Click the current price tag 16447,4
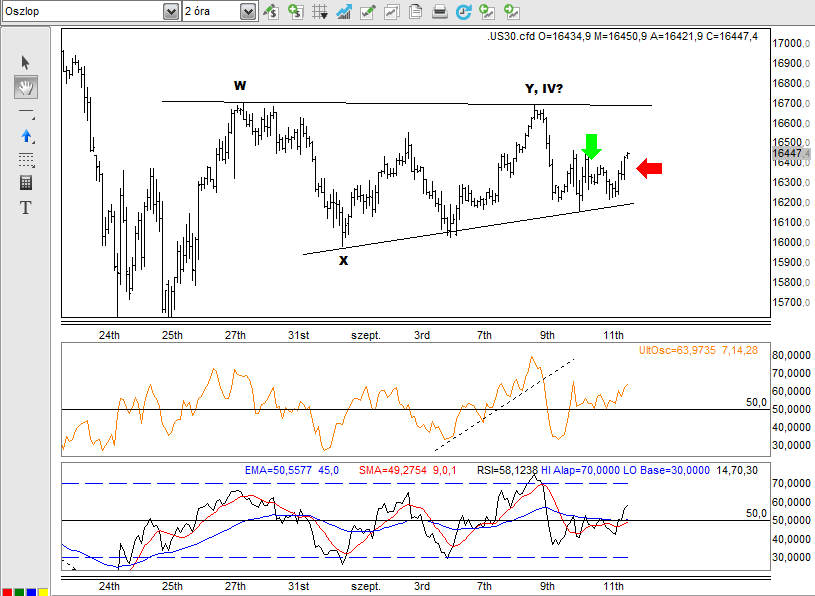815x596 pixels. [790, 153]
